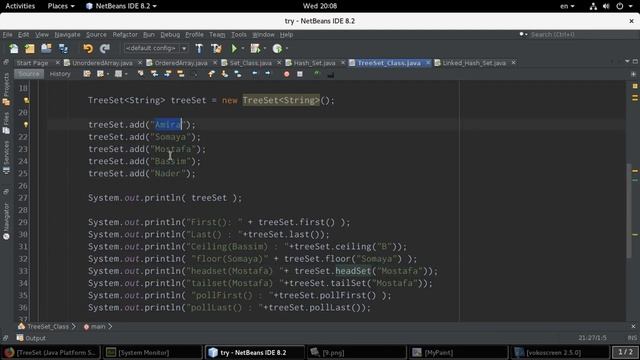The height and width of the screenshot is (360, 640).
Task: Click TreeSet_Class in the breadcrumb bar
Action: tap(48, 327)
